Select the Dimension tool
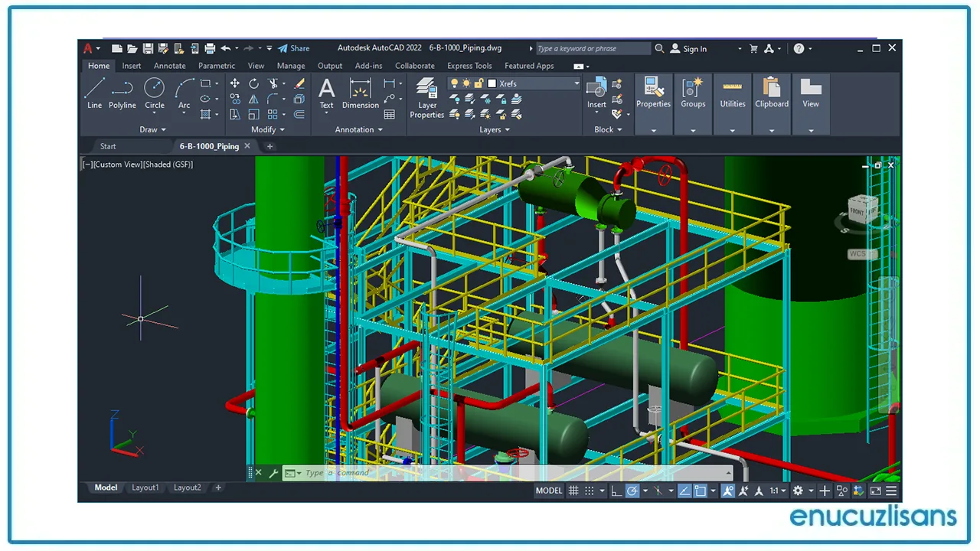This screenshot has width=980, height=551. click(x=361, y=94)
